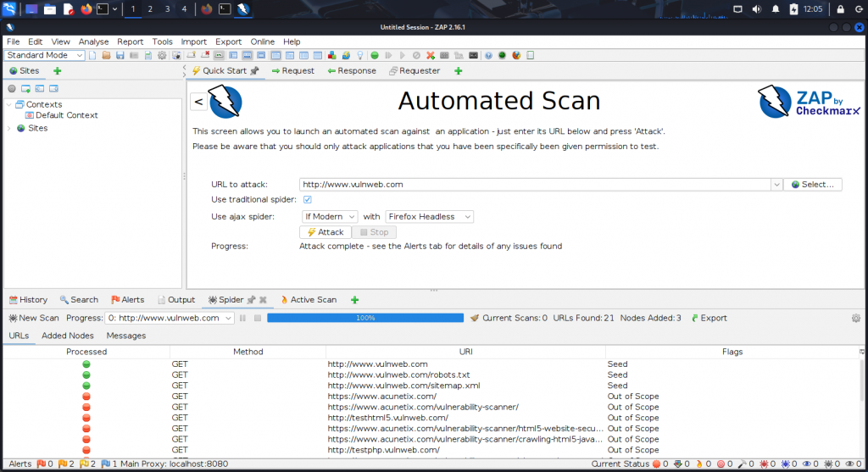Open the Standard Mode dropdown

pyautogui.click(x=44, y=55)
